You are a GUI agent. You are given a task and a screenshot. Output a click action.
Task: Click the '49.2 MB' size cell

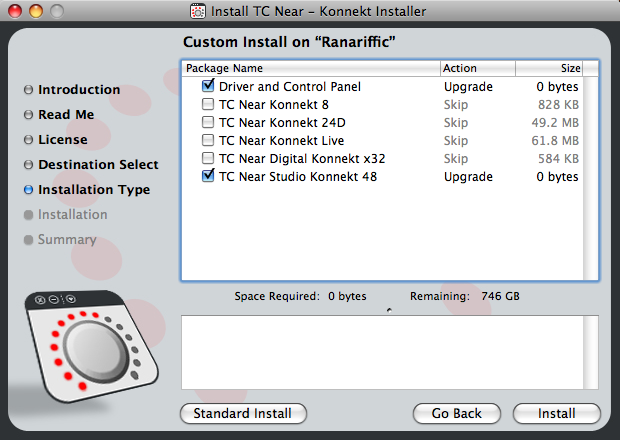pyautogui.click(x=555, y=123)
